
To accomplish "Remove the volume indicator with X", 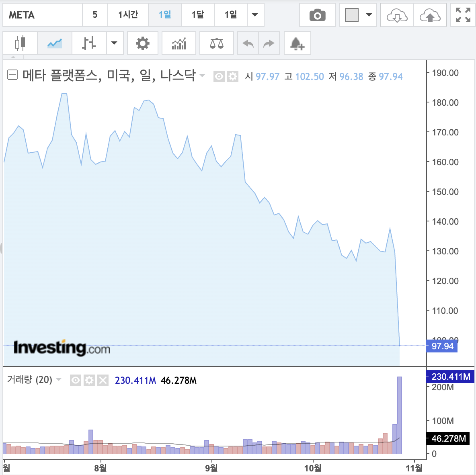I will coord(103,380).
